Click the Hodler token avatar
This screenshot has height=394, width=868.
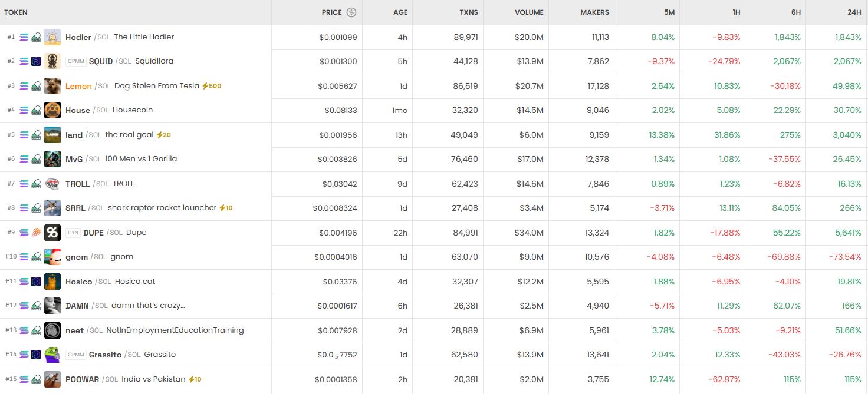point(52,37)
